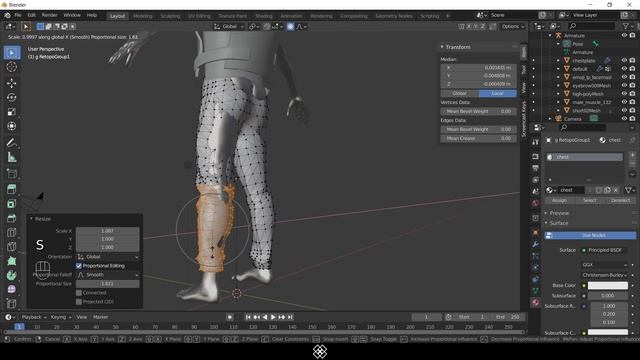Select the Spin tool
Screen dimensions: 640x360
12,275
